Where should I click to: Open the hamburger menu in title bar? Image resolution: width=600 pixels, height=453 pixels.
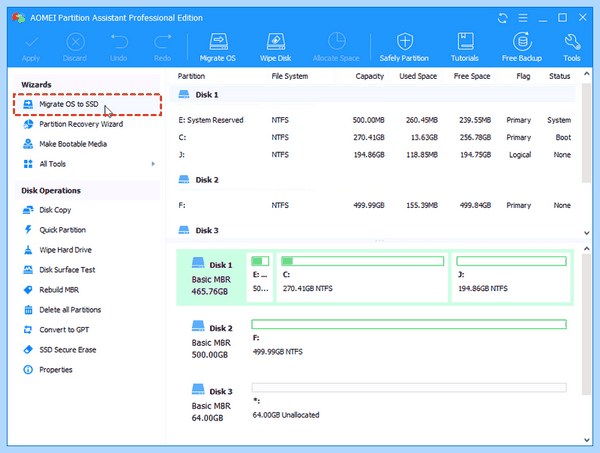(x=523, y=18)
